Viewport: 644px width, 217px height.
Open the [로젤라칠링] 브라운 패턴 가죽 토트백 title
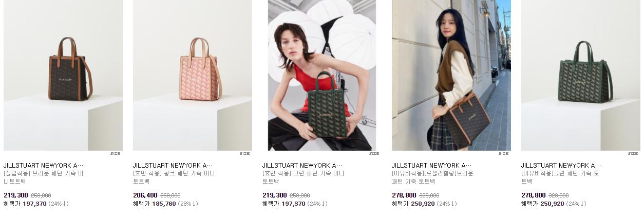pos(432,177)
